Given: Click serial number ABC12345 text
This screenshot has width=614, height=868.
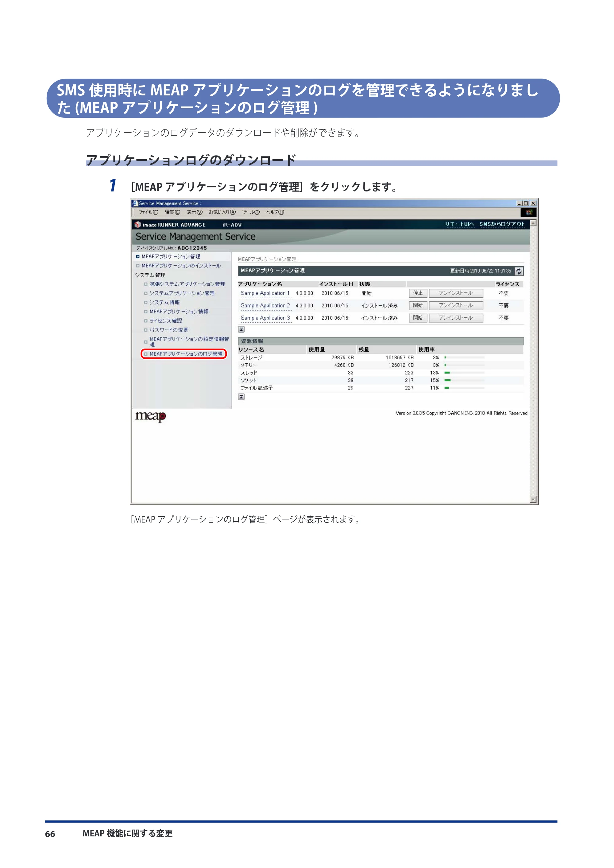Looking at the screenshot, I should click(x=192, y=248).
